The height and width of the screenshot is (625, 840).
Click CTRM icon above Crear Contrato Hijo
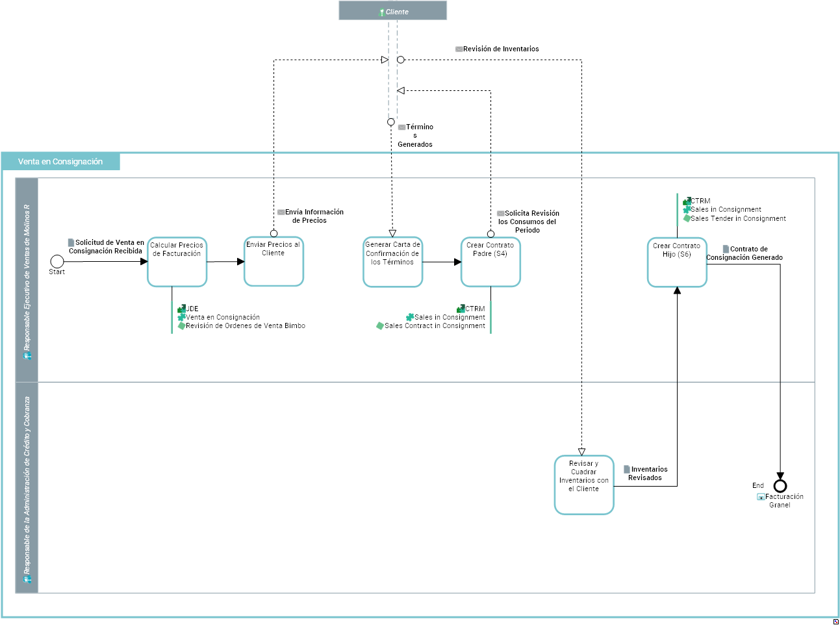tap(687, 201)
